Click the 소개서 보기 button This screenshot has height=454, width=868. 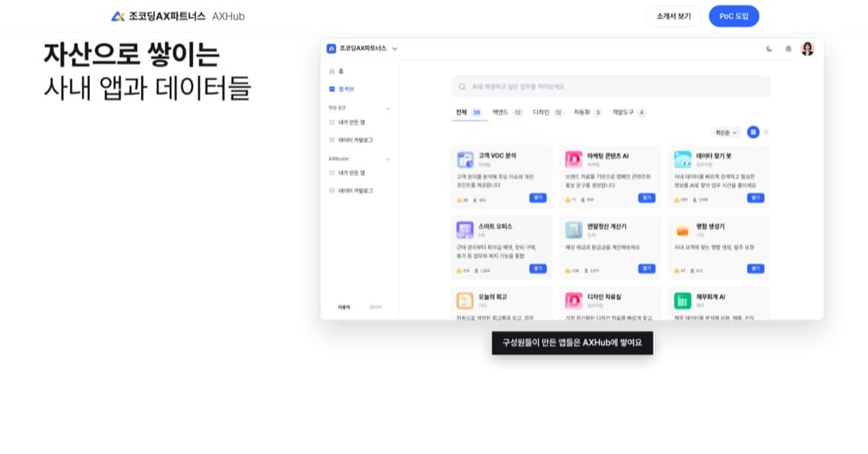(673, 16)
